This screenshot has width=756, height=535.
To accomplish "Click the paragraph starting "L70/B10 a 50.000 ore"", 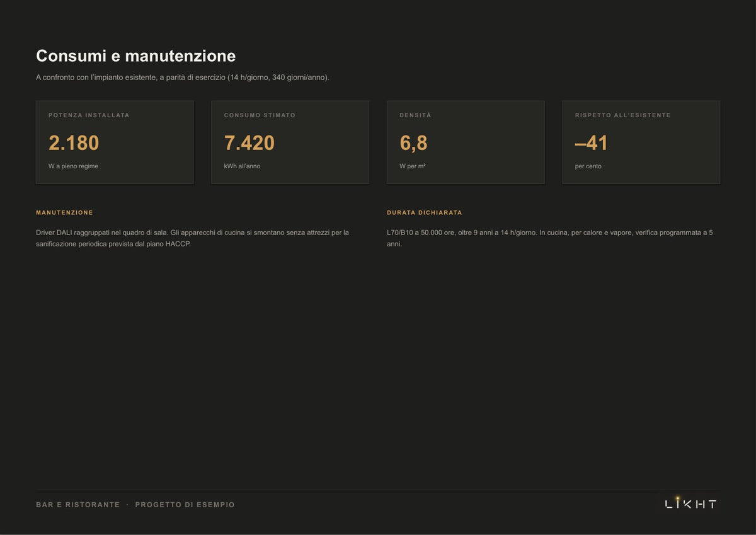I will coord(550,238).
